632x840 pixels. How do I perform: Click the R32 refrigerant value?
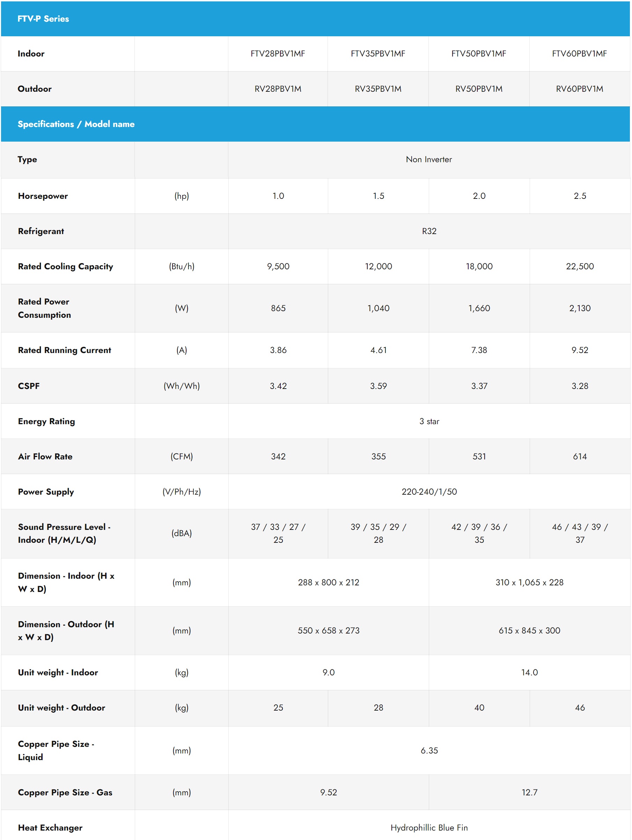(429, 231)
